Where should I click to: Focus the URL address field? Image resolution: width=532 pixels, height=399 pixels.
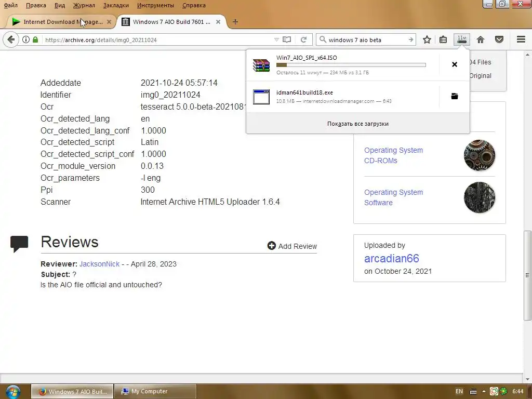click(x=158, y=39)
